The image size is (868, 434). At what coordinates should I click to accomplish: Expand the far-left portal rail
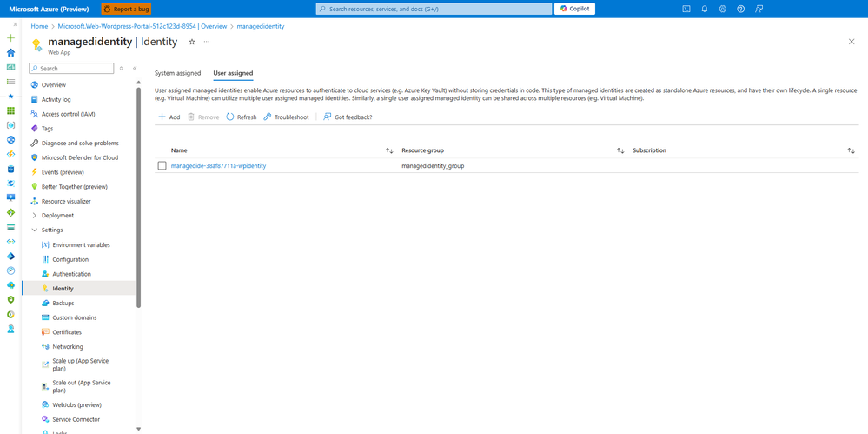[15, 24]
